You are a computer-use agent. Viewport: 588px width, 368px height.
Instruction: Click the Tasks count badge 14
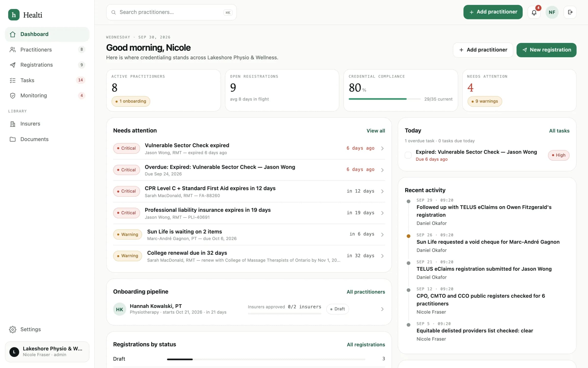click(x=80, y=80)
